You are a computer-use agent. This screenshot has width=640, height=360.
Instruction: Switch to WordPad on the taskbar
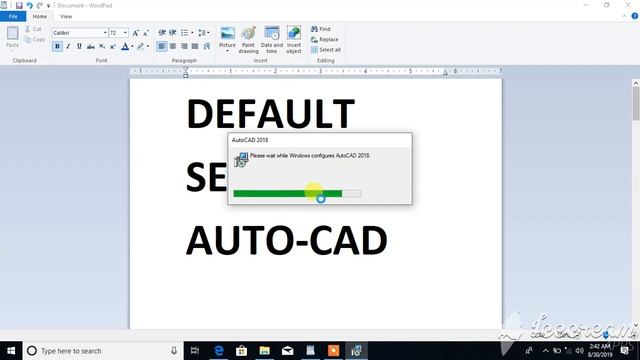pos(311,351)
